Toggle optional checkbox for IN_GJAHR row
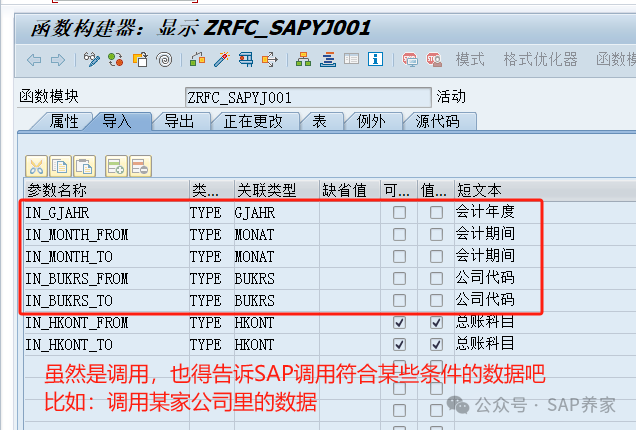The width and height of the screenshot is (636, 430). pyautogui.click(x=400, y=212)
